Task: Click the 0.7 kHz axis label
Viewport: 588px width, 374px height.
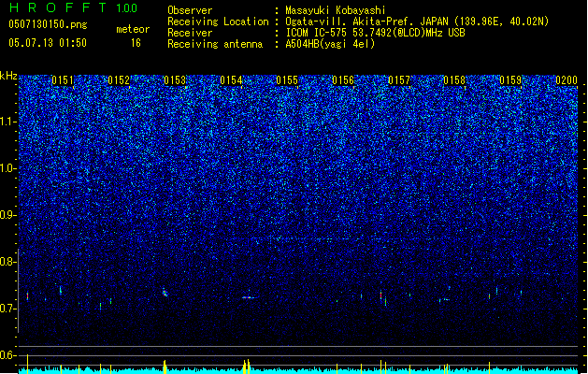Action: pyautogui.click(x=8, y=309)
